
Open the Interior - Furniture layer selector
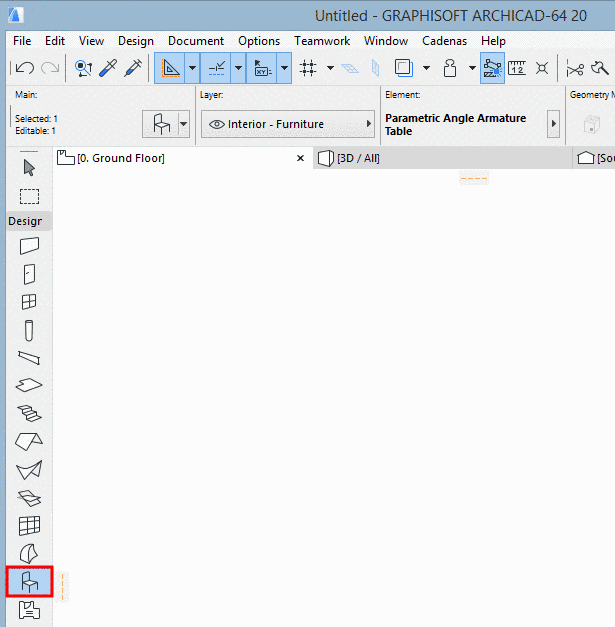click(x=288, y=124)
